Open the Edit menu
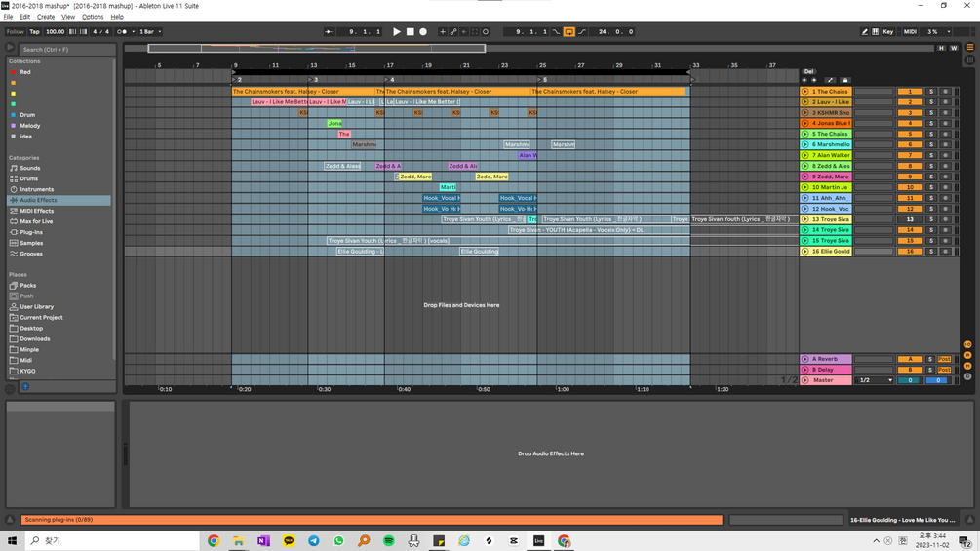 tap(25, 17)
